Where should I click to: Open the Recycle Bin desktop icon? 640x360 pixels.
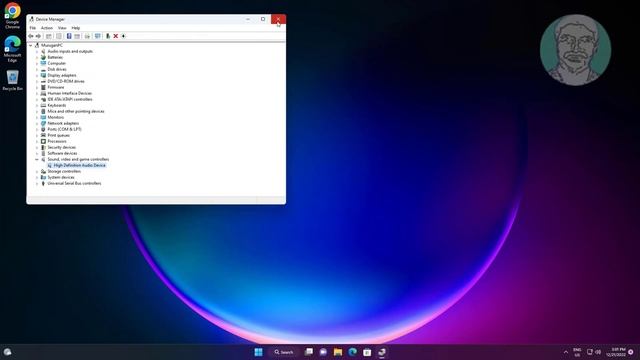pos(12,80)
